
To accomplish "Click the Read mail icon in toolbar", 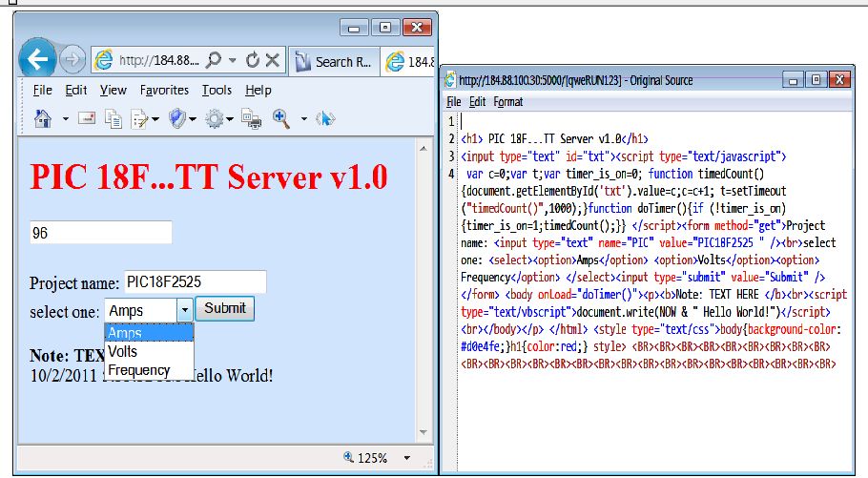I will click(x=87, y=119).
